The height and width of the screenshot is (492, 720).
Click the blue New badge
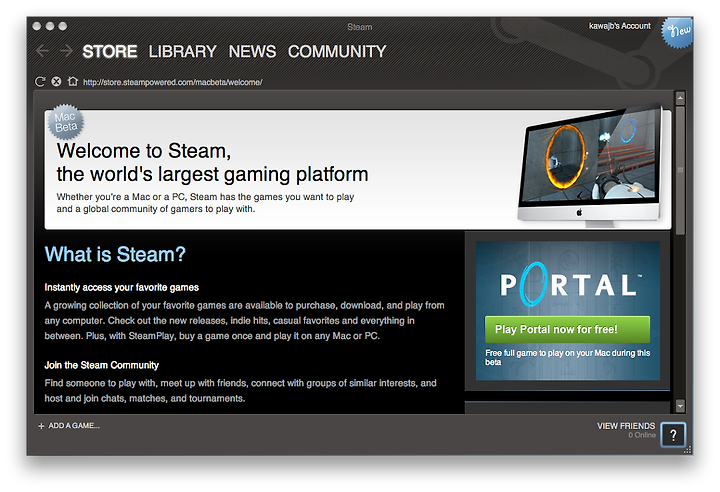(677, 32)
